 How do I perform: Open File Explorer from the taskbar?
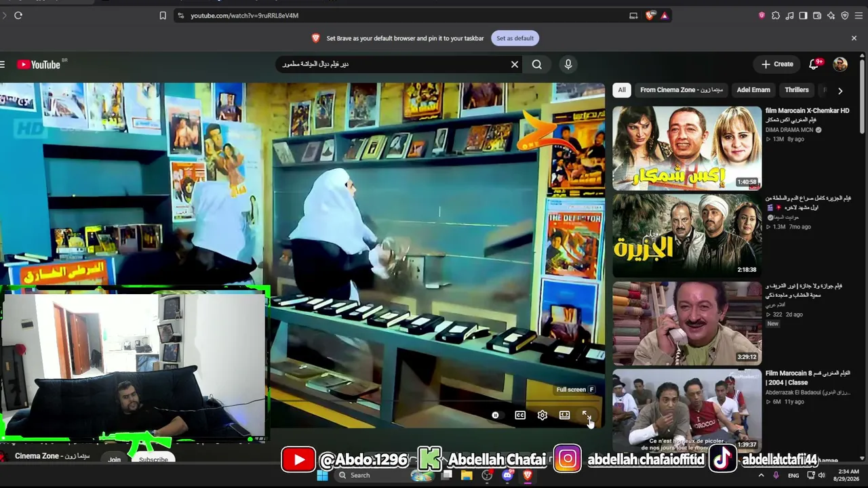click(x=467, y=475)
